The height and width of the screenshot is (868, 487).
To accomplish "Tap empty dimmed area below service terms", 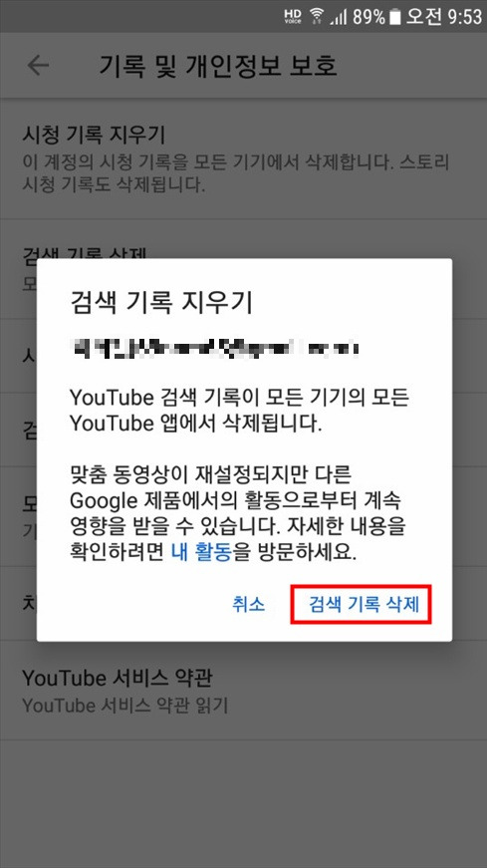I will click(243, 802).
